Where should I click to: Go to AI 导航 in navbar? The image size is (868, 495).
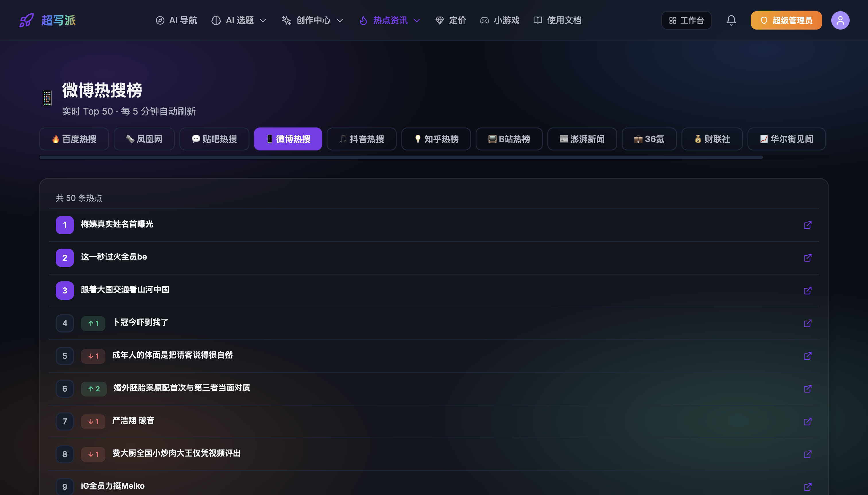177,20
